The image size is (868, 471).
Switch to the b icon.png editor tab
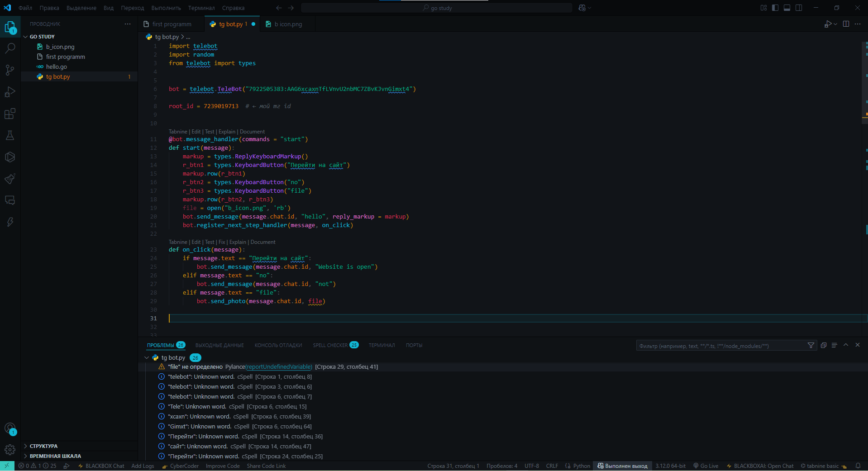[288, 24]
